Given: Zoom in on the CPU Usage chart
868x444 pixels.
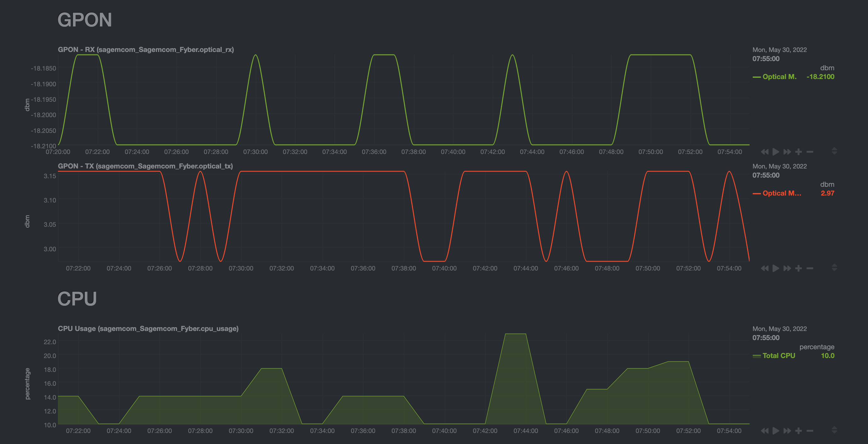Looking at the screenshot, I should tap(798, 430).
